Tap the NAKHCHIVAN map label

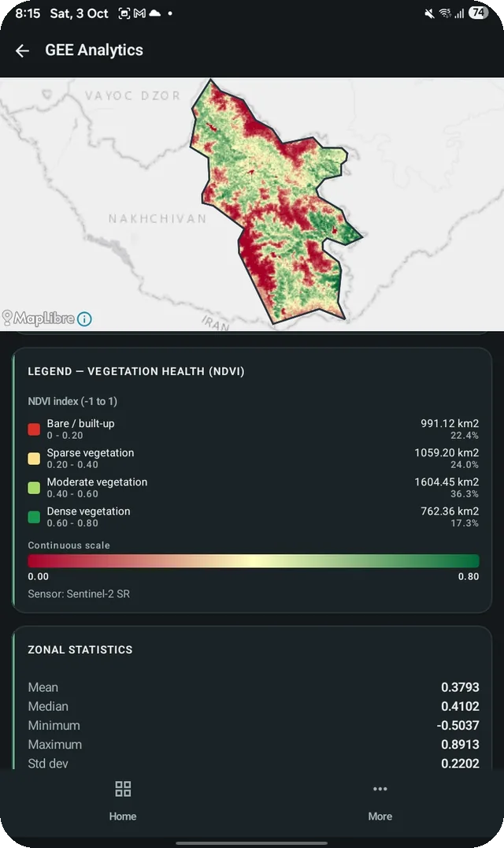(x=157, y=218)
